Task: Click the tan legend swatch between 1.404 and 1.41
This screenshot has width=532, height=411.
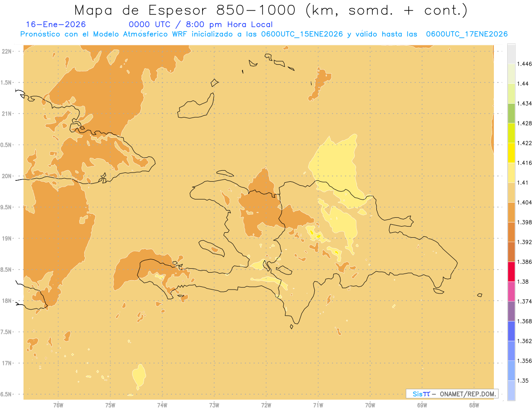Action: click(511, 192)
